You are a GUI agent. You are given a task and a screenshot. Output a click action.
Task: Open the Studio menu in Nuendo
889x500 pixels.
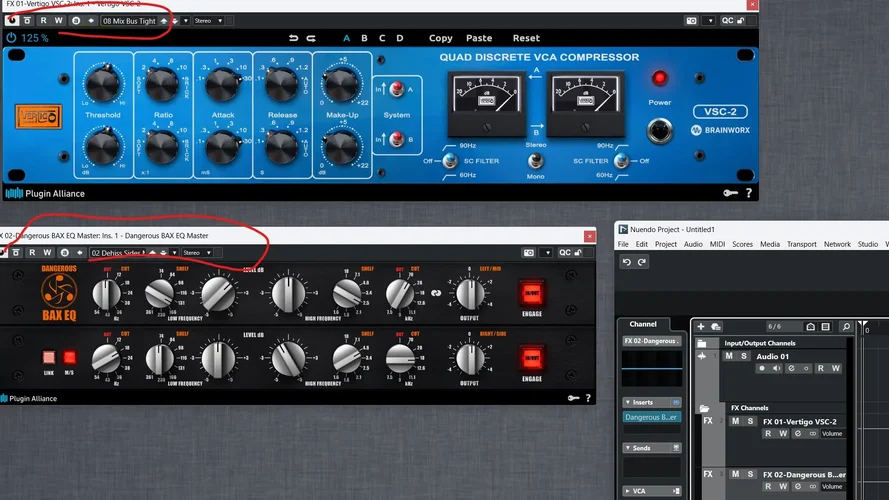pos(867,244)
